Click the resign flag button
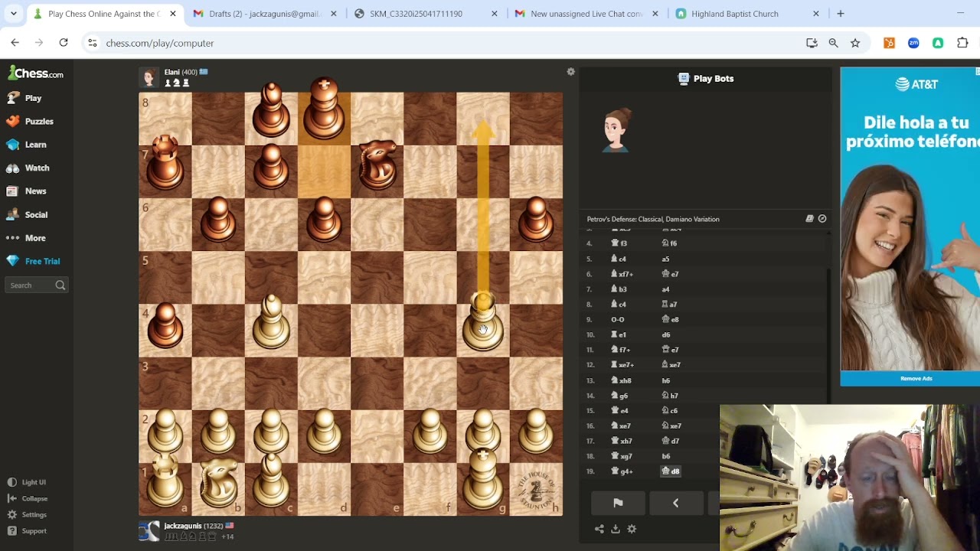 tap(618, 503)
